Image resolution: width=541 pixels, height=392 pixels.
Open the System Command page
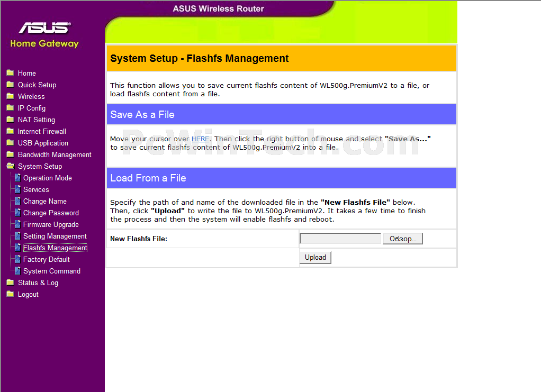(52, 271)
